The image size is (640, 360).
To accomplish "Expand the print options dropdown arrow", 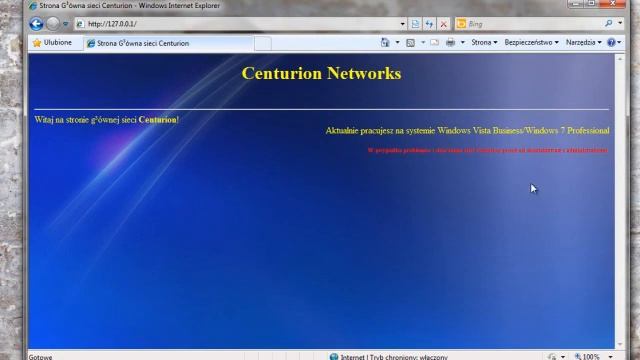I will click(462, 42).
